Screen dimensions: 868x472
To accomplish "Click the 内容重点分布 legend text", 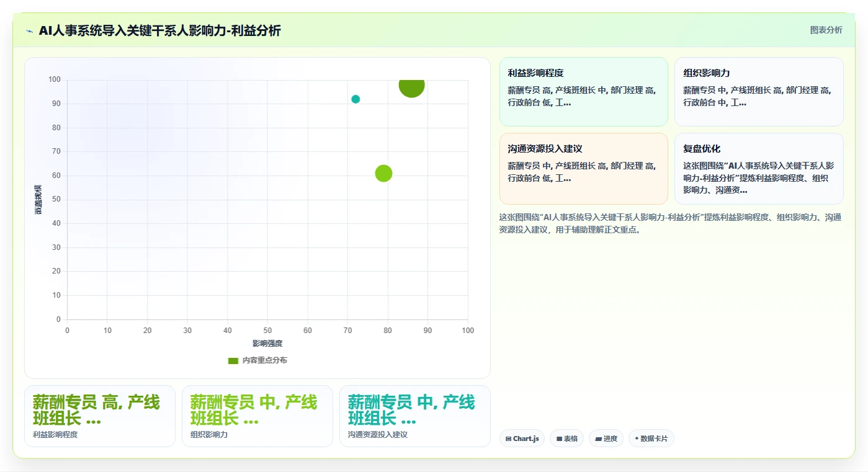I will [x=265, y=360].
